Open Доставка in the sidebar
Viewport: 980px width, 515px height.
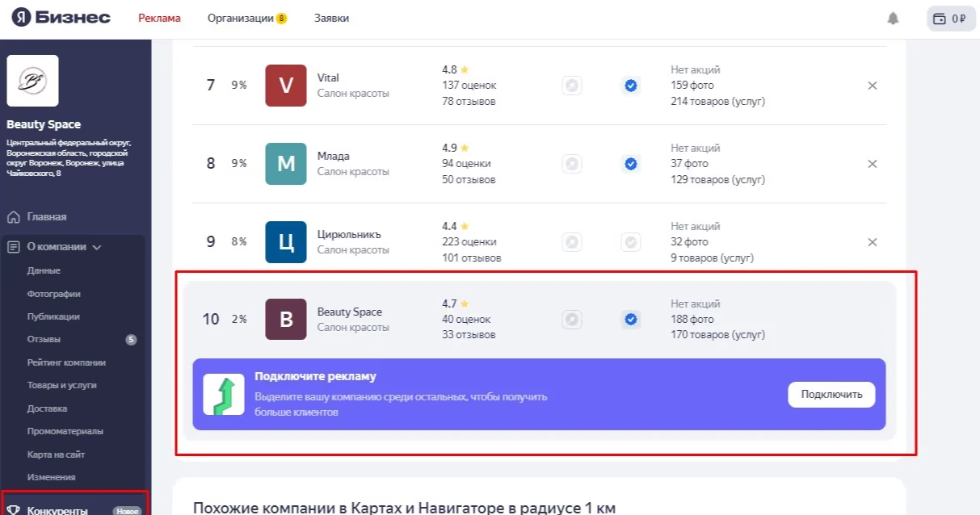(x=45, y=408)
